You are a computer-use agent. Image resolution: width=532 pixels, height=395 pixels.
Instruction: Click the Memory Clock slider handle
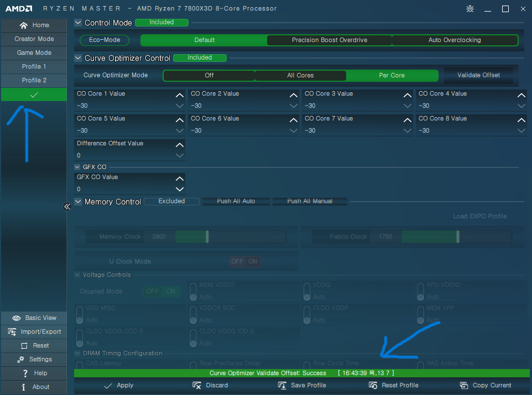coord(207,236)
